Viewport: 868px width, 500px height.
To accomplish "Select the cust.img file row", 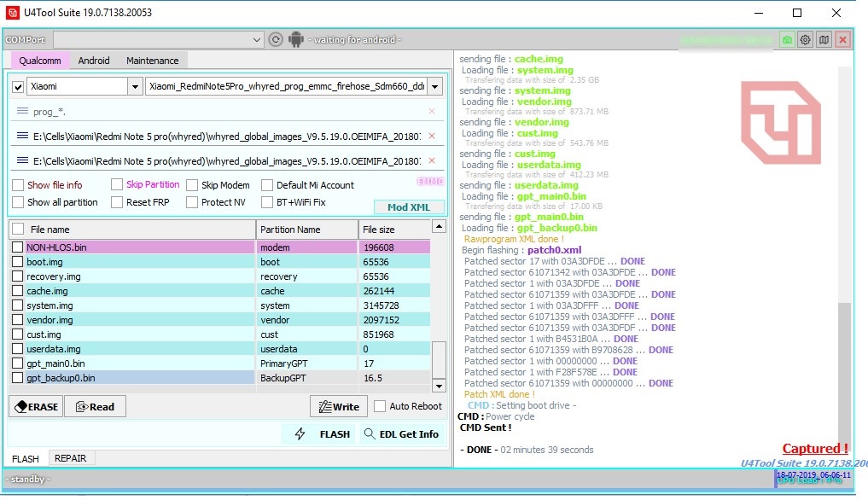I will pyautogui.click(x=219, y=334).
